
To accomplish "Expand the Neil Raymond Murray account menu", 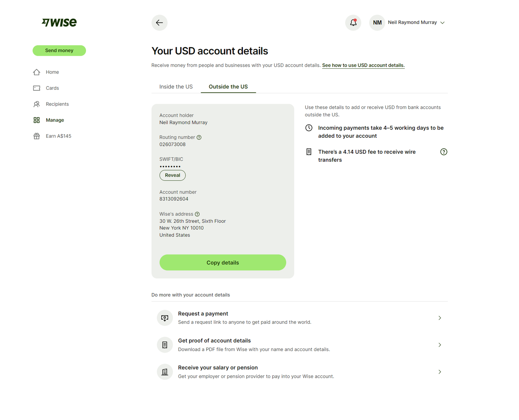I will click(442, 23).
